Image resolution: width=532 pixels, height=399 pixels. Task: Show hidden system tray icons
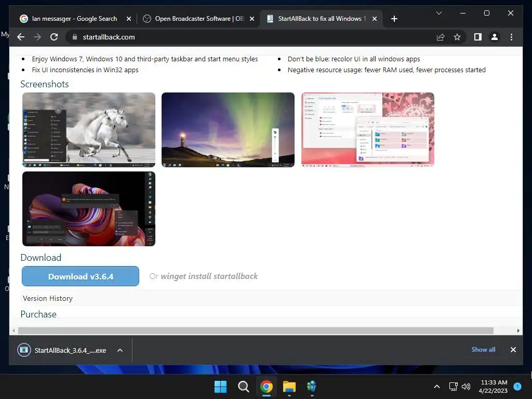[437, 387]
